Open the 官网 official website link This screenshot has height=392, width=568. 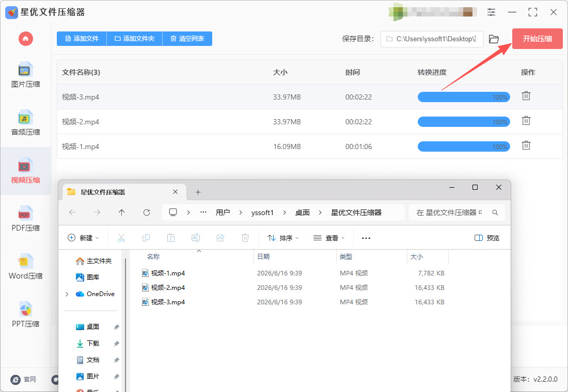point(24,379)
